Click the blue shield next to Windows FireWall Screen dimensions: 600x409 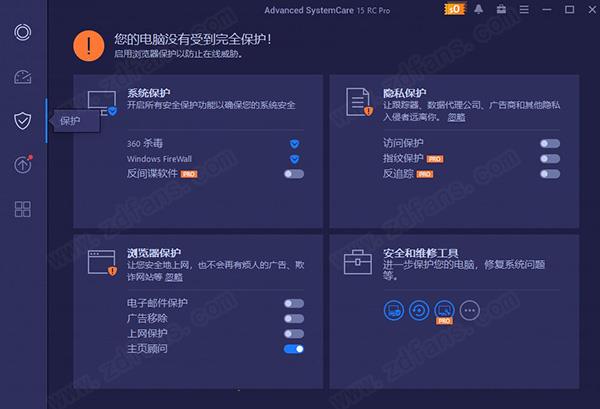point(294,159)
